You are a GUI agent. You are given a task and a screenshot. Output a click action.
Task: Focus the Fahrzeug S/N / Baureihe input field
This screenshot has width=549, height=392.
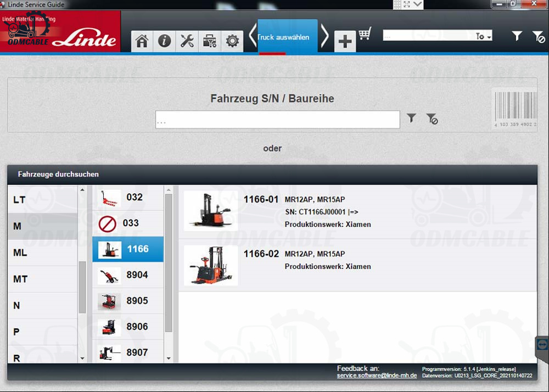[x=278, y=120]
